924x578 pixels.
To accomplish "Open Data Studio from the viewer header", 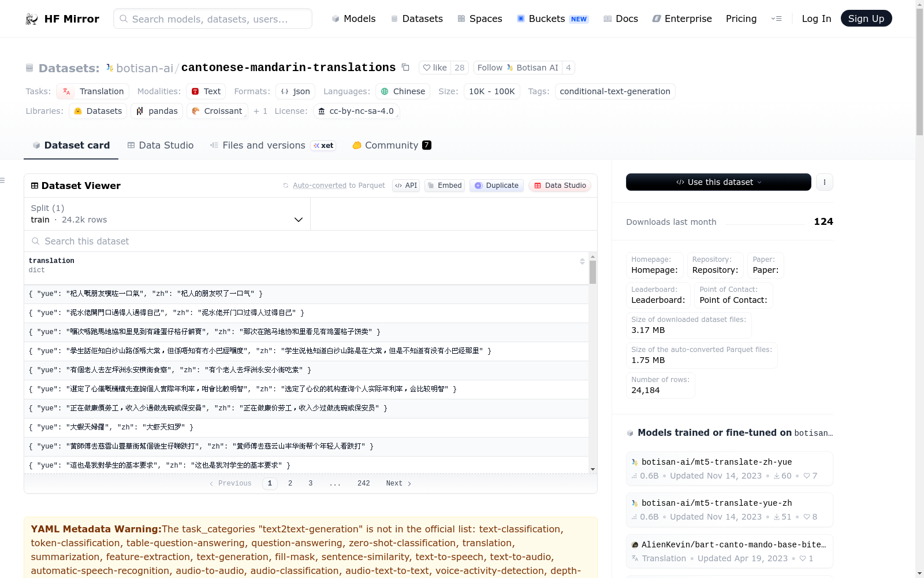I will [x=560, y=186].
